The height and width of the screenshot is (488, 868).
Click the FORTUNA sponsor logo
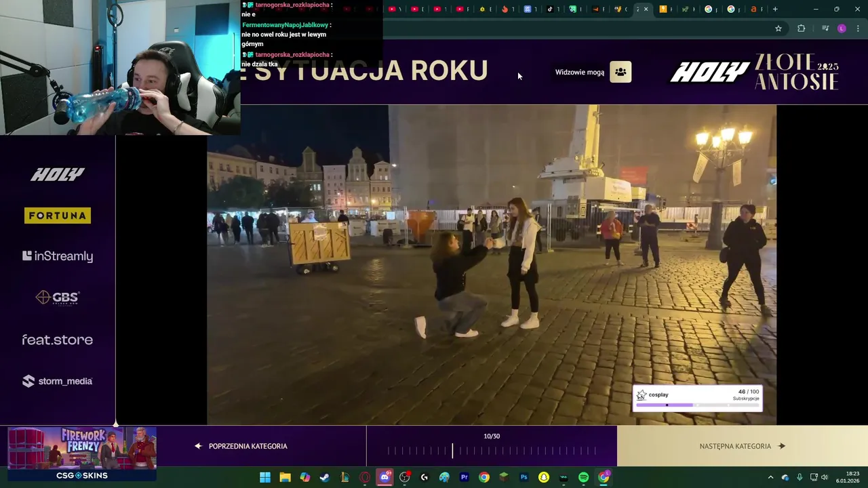[58, 216]
